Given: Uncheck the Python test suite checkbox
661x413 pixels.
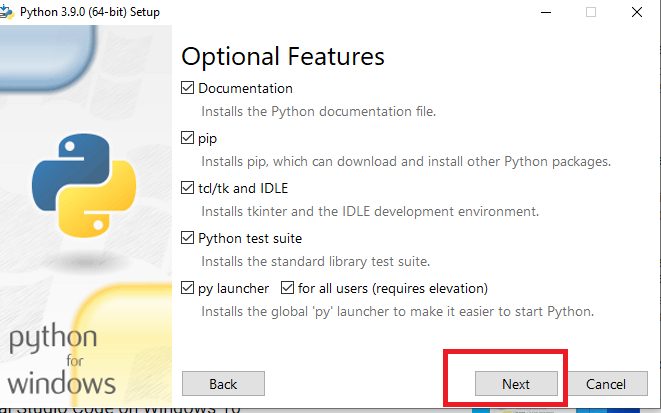Looking at the screenshot, I should tap(188, 238).
